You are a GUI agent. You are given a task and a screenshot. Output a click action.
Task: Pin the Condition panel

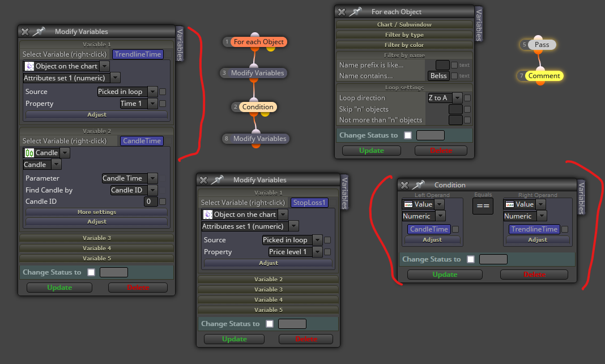(418, 185)
